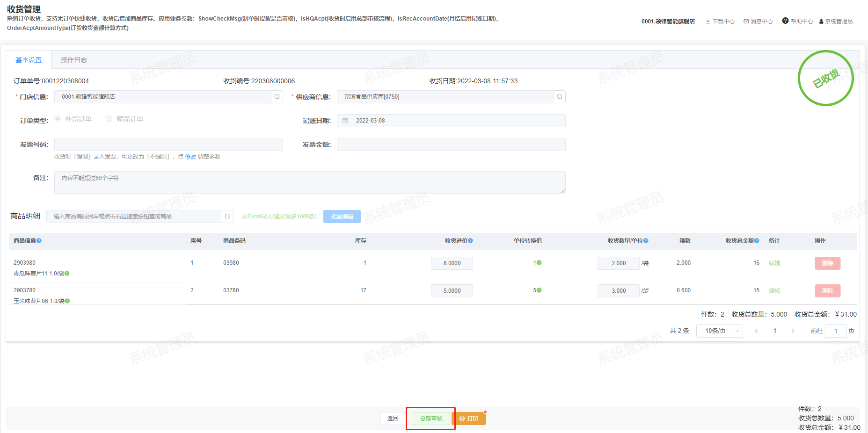Viewport: 868px width, 433px height.
Task: Open the 10条/页 page size dropdown
Action: pyautogui.click(x=719, y=331)
